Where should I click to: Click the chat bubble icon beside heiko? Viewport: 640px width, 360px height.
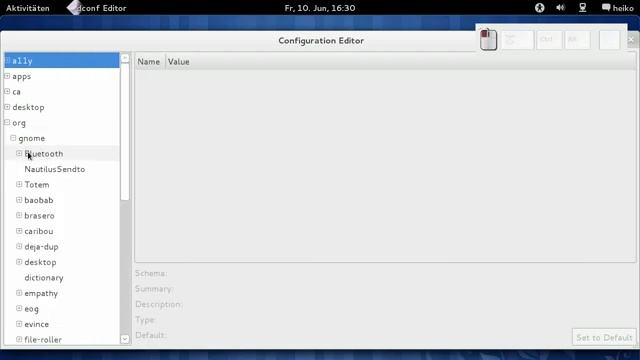coord(606,8)
